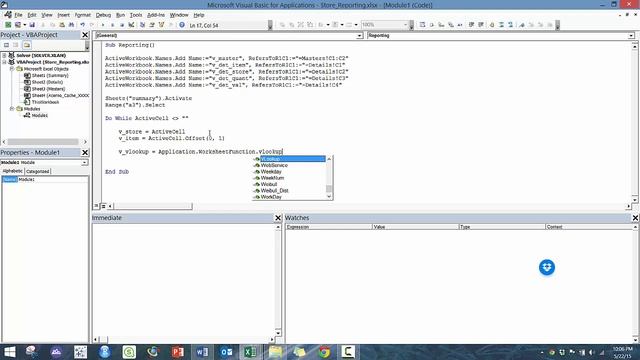The height and width of the screenshot is (360, 640).
Task: Click the Toggle Folders icon in Project panel
Action: pos(27,45)
